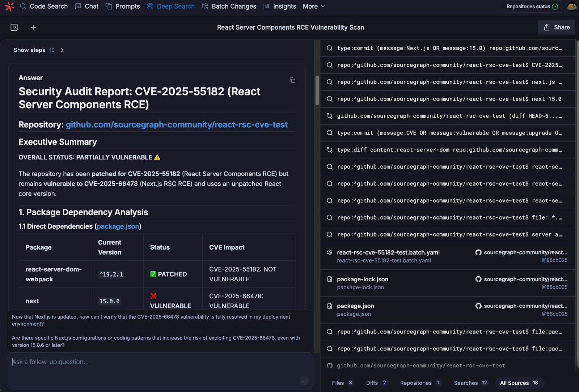The width and height of the screenshot is (579, 392).
Task: Open Insights page
Action: (280, 6)
